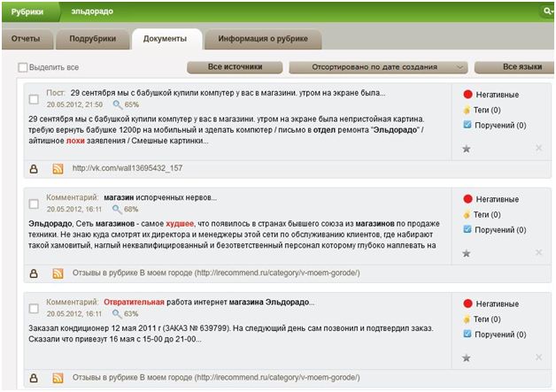Click lock icon in 'Отвратительная работа' footer
Viewport: 556px width, 392px height.
point(34,378)
